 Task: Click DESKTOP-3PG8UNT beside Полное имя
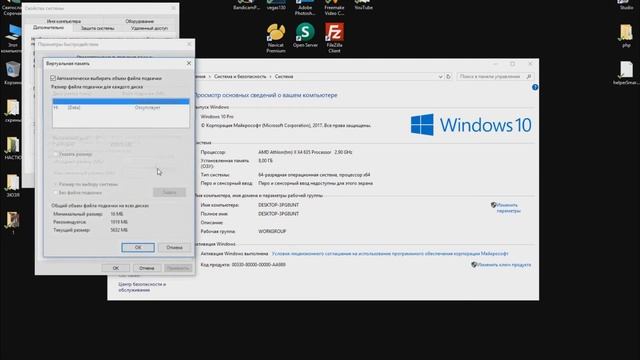click(278, 214)
